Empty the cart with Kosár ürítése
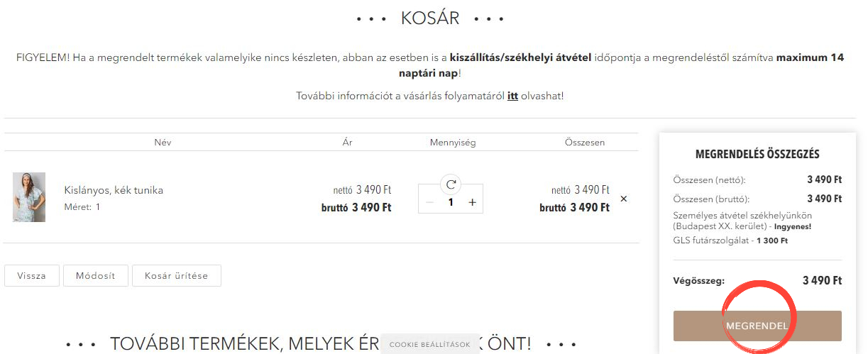The width and height of the screenshot is (868, 354). point(177,275)
